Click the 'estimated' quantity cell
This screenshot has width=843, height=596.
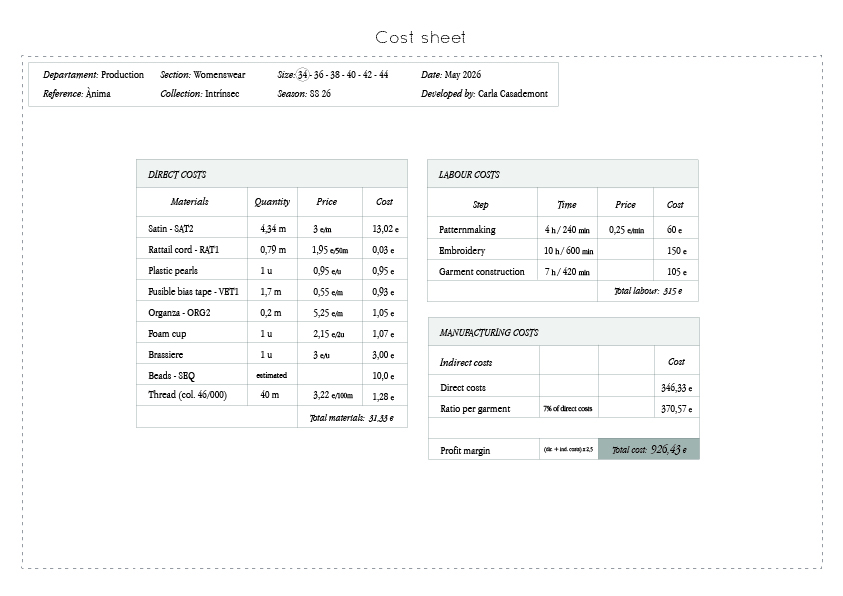pos(272,375)
